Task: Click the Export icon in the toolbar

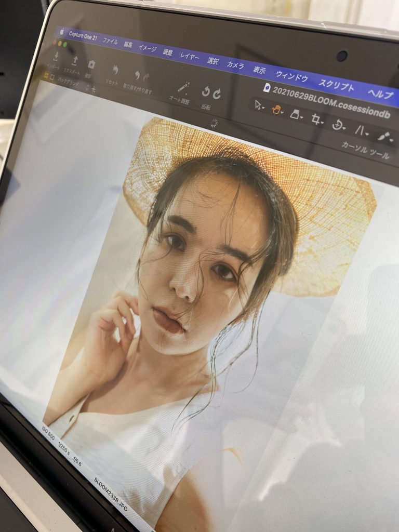Action: 74,60
